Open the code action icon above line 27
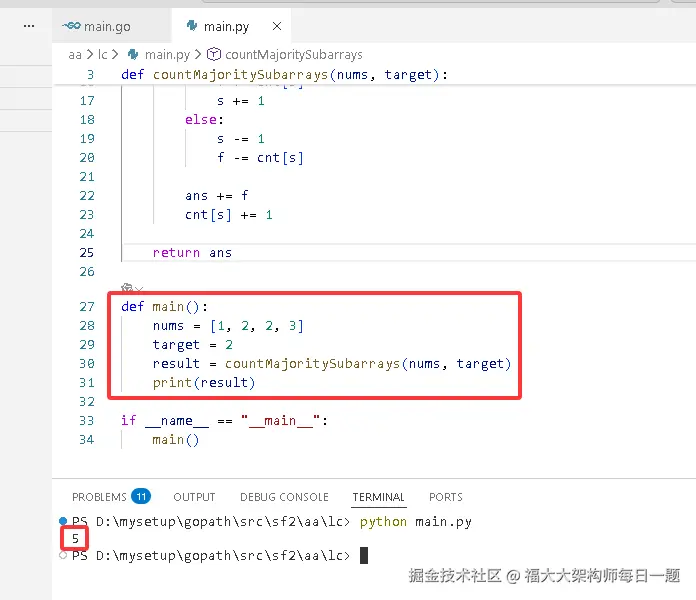The height and width of the screenshot is (600, 696). (x=127, y=288)
